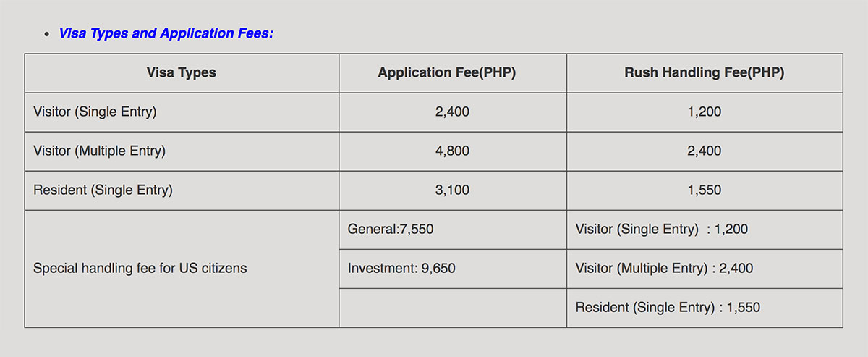Select the Rush Handling Fee(PHP) column header
The width and height of the screenshot is (868, 357).
pos(705,72)
